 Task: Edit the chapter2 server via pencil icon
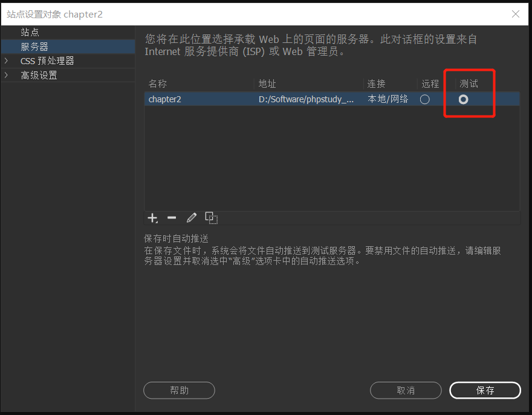pos(192,218)
